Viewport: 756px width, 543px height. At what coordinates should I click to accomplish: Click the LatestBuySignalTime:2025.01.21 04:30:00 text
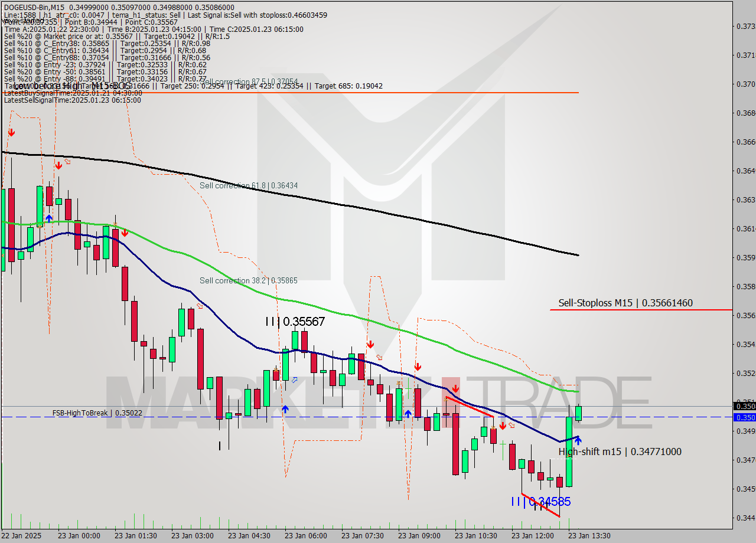coord(73,93)
